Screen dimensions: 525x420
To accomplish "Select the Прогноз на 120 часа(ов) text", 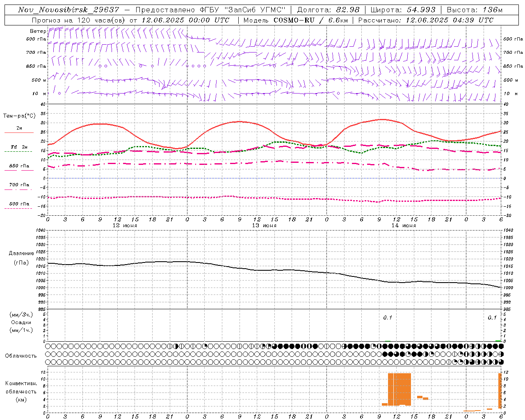I will 79,20.
